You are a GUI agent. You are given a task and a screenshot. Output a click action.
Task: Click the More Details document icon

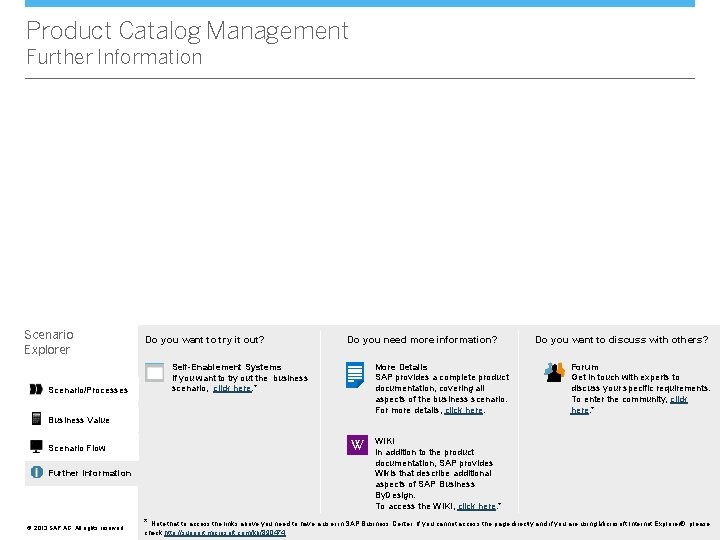click(x=355, y=374)
